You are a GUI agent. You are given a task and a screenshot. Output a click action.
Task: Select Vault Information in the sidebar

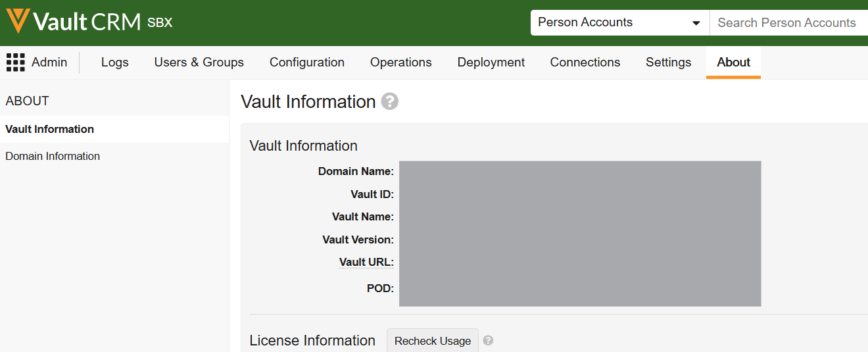(x=50, y=130)
